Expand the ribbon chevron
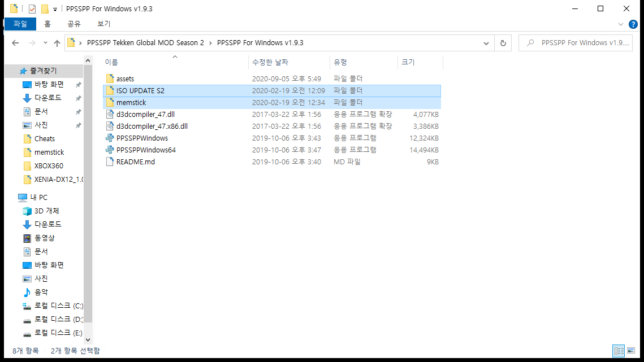644x362 pixels. [621, 24]
